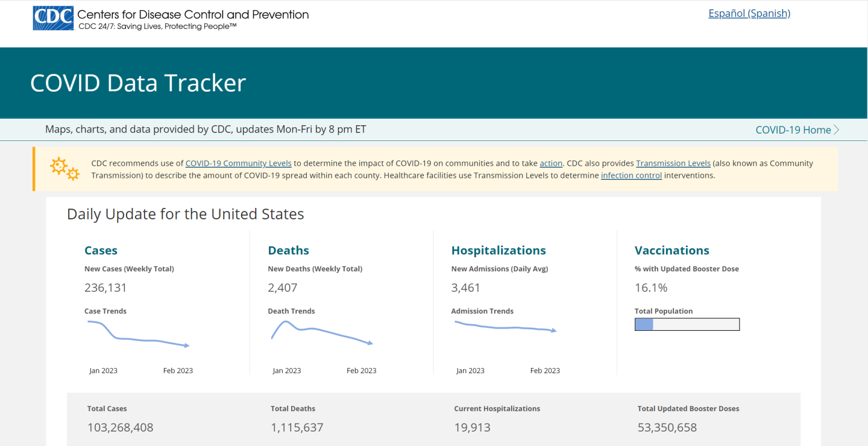
Task: Click the total cases value 103,268,408
Action: click(121, 427)
